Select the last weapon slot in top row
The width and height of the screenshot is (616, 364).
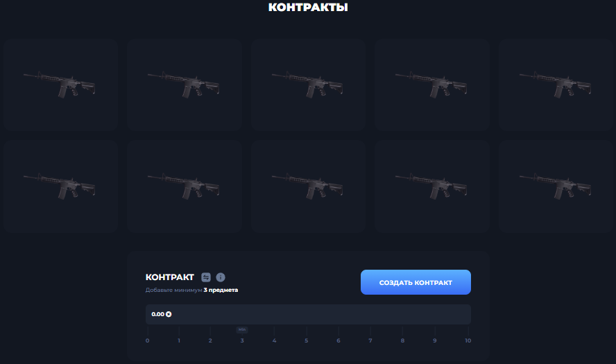click(x=556, y=85)
